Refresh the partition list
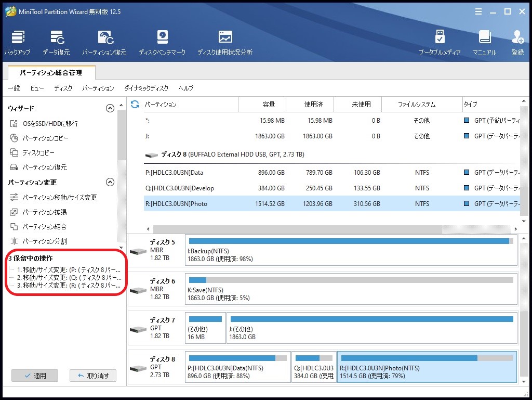 pyautogui.click(x=135, y=104)
